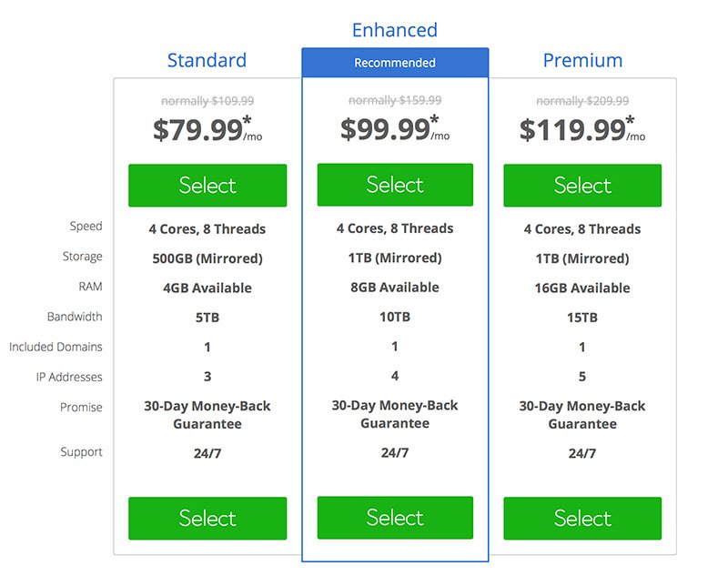Click the Premium plan heading
The height and width of the screenshot is (576, 728).
[582, 60]
